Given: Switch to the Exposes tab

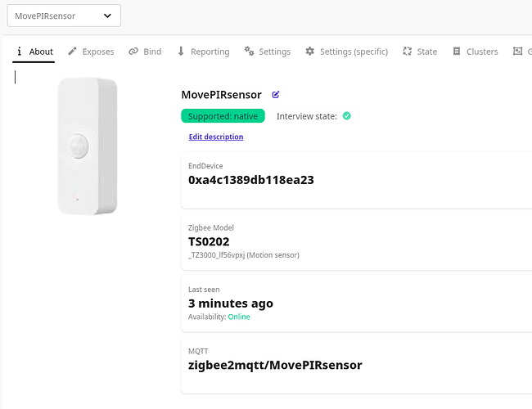Looking at the screenshot, I should coord(91,52).
